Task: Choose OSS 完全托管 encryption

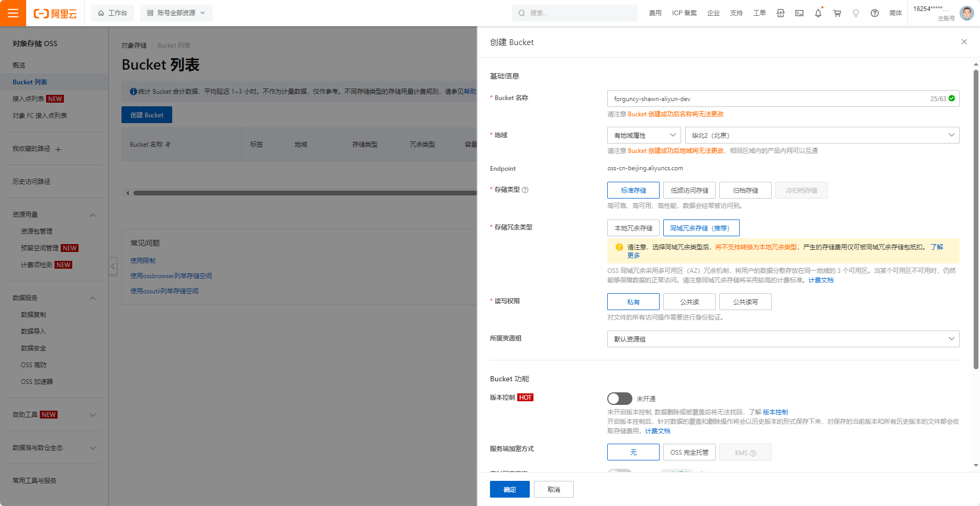Action: [x=689, y=452]
